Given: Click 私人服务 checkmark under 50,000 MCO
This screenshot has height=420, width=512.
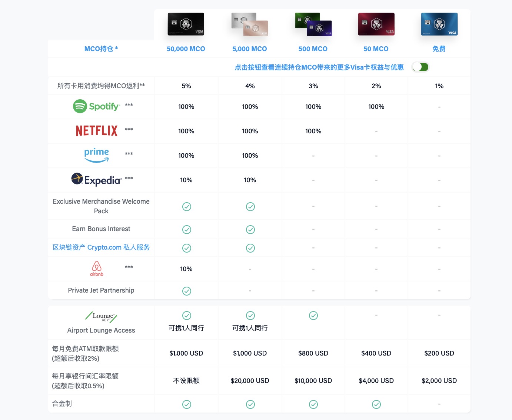Looking at the screenshot, I should pos(187,248).
